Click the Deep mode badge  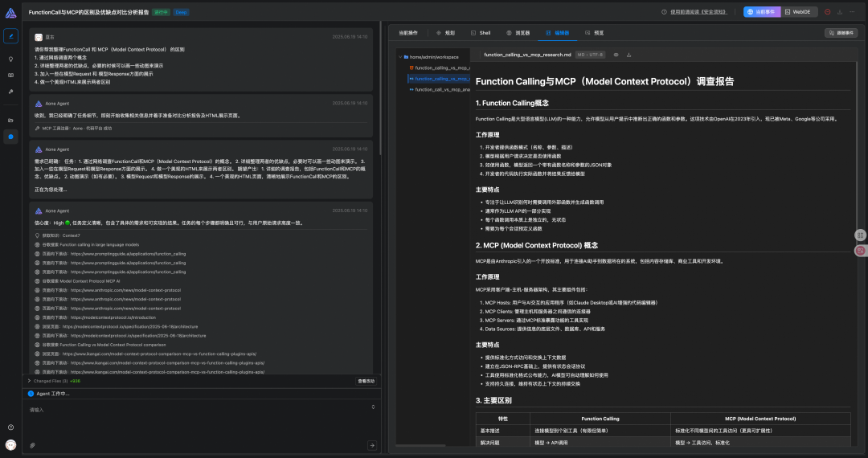181,12
